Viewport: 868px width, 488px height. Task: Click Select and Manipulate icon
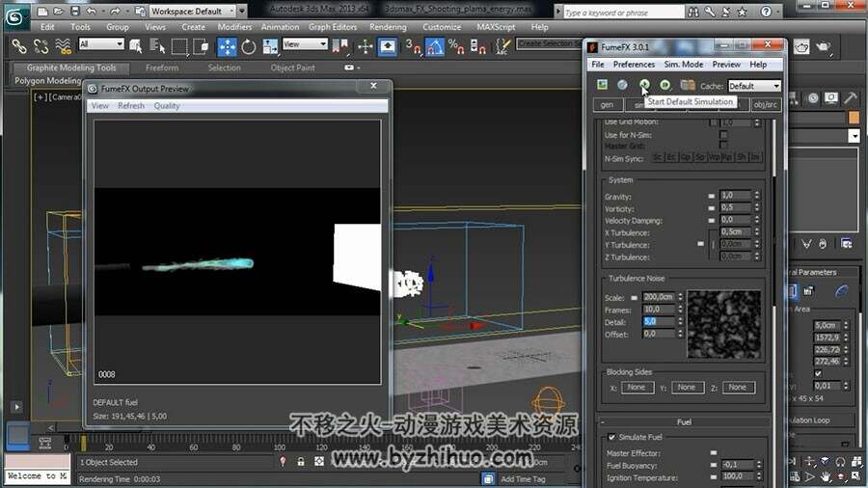pos(366,47)
